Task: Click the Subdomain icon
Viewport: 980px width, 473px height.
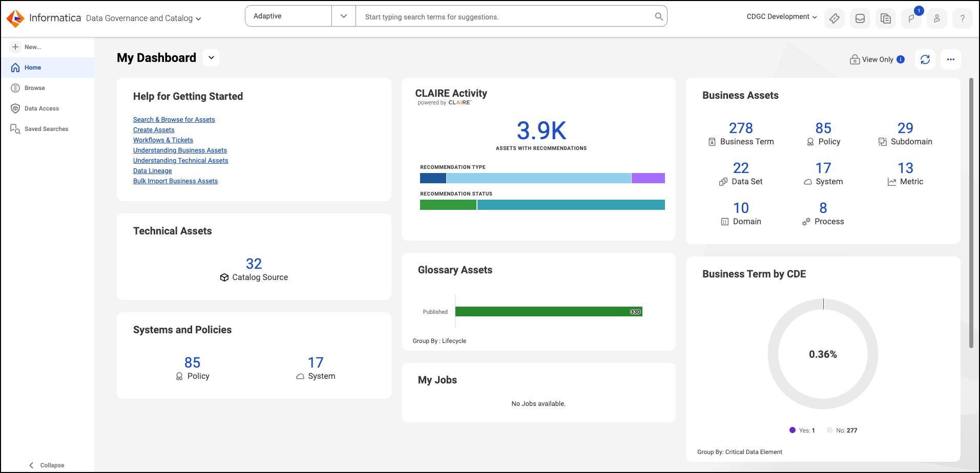Action: 883,142
